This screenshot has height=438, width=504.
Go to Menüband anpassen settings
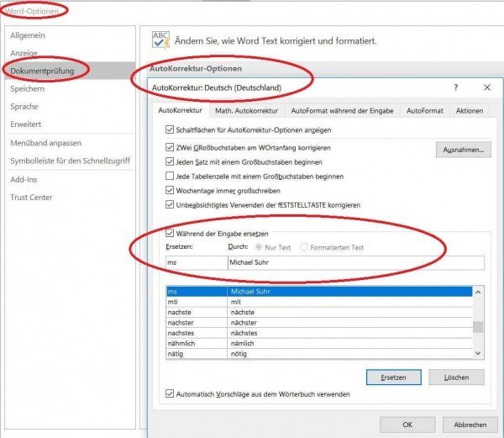tap(45, 143)
